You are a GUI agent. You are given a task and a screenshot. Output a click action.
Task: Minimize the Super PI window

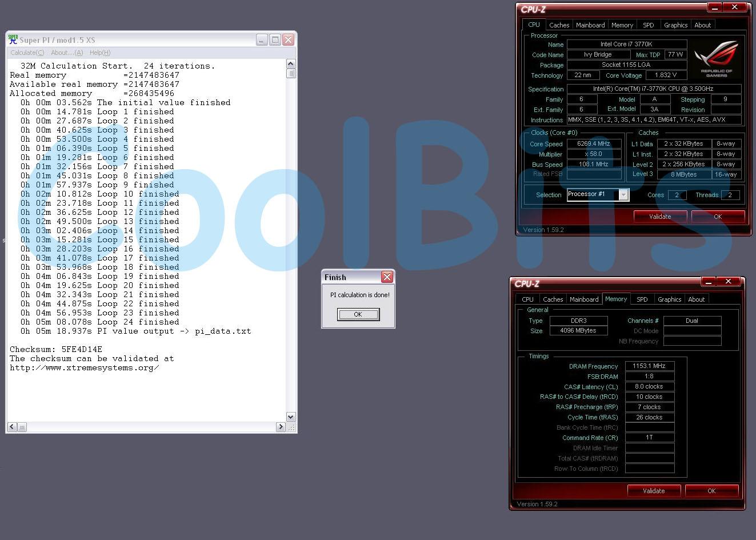(262, 39)
